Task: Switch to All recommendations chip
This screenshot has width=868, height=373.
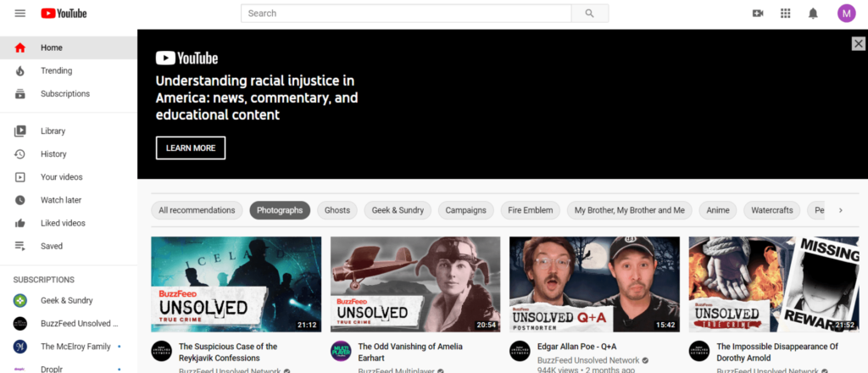Action: coord(197,210)
